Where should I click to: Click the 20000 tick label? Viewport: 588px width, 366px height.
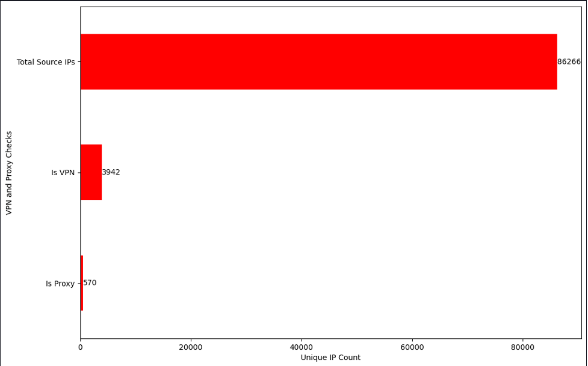coord(191,347)
